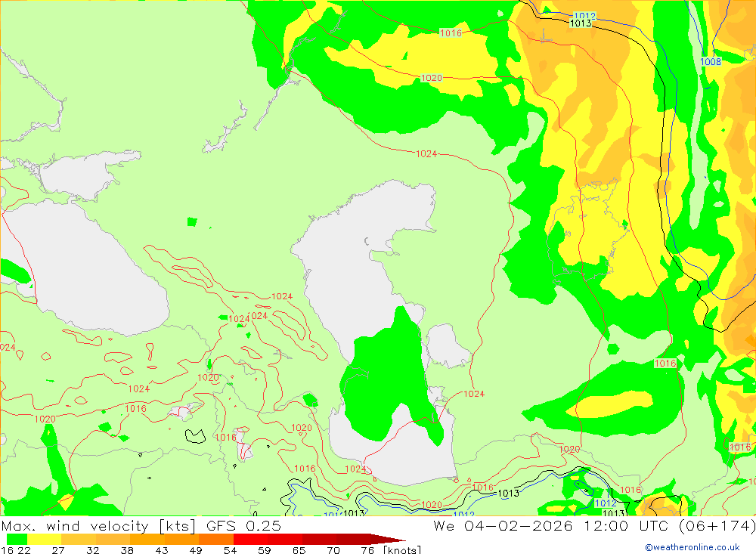Click the dark red arrow tip of legend
This screenshot has height=554, width=756.
click(388, 539)
